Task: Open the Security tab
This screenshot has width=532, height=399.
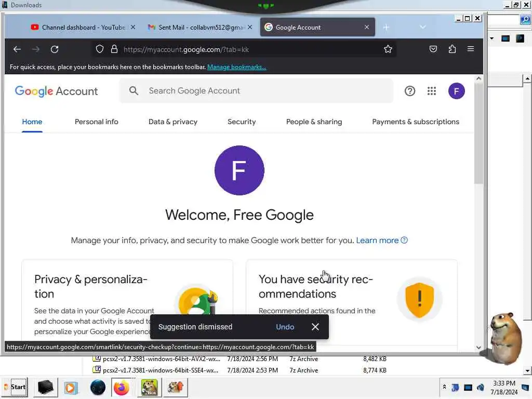Action: tap(242, 122)
